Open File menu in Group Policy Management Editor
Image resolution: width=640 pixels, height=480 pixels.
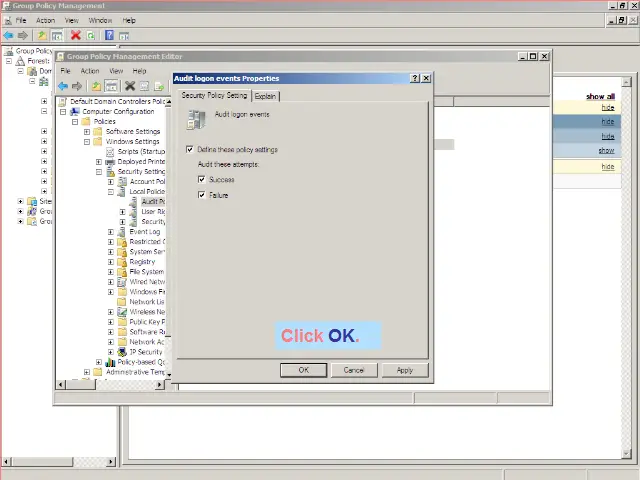coord(66,71)
